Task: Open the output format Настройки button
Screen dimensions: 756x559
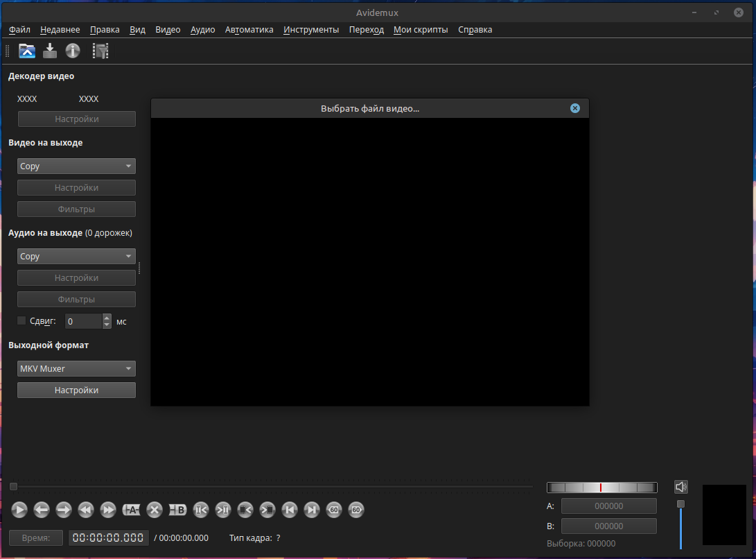Action: 77,390
